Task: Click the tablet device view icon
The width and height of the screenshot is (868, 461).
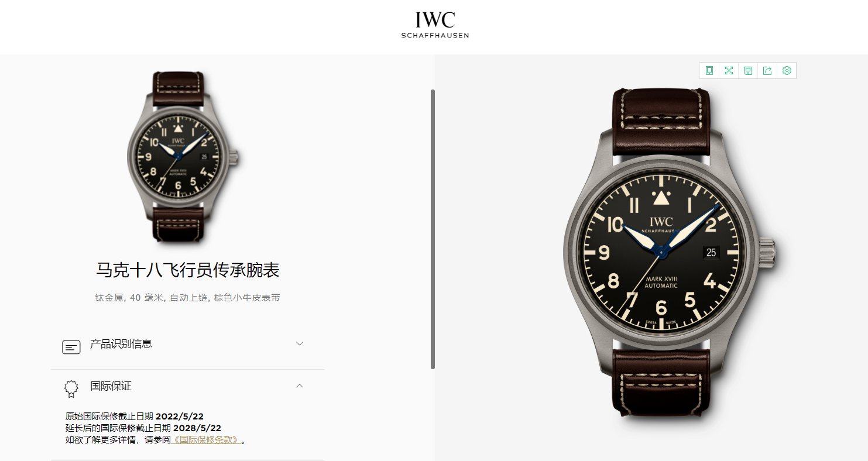Action: coord(709,71)
